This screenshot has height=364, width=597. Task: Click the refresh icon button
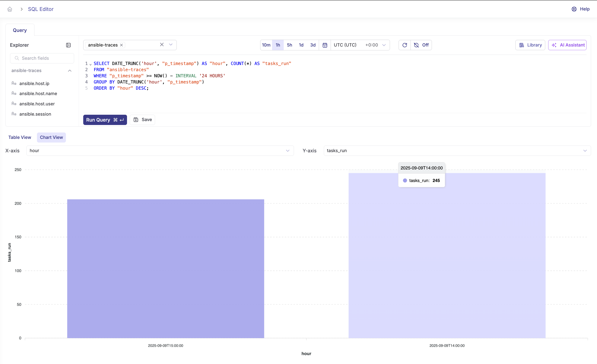(x=404, y=45)
